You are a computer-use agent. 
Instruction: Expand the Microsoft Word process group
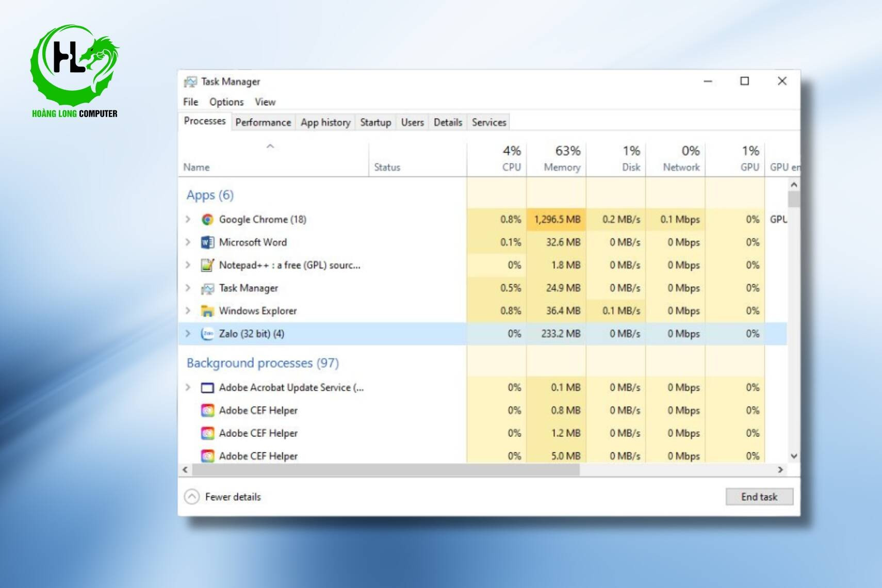click(188, 242)
